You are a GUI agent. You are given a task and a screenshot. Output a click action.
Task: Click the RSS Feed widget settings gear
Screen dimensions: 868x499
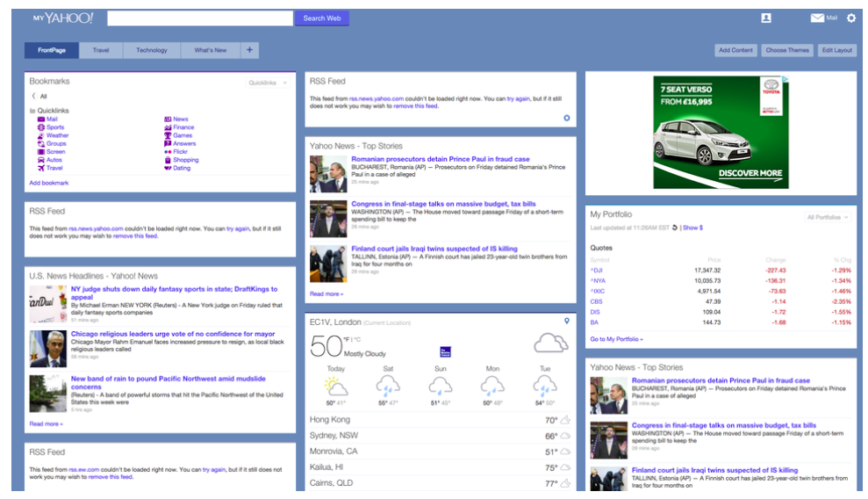(566, 118)
